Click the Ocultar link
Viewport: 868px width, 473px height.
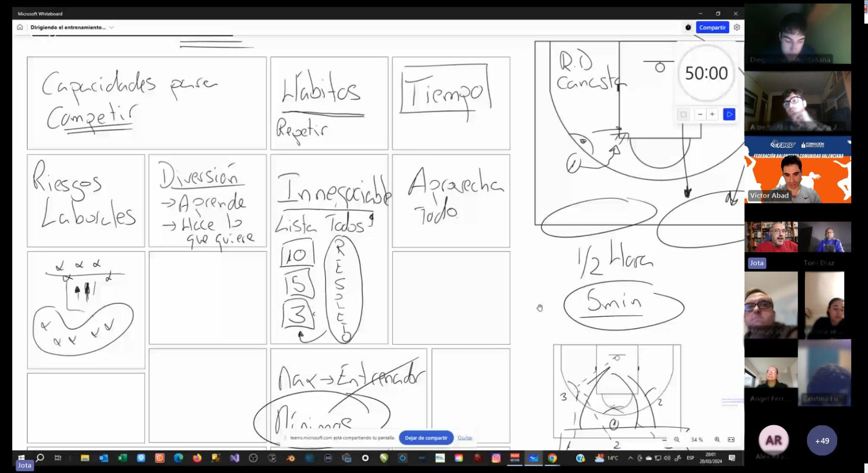tap(465, 438)
